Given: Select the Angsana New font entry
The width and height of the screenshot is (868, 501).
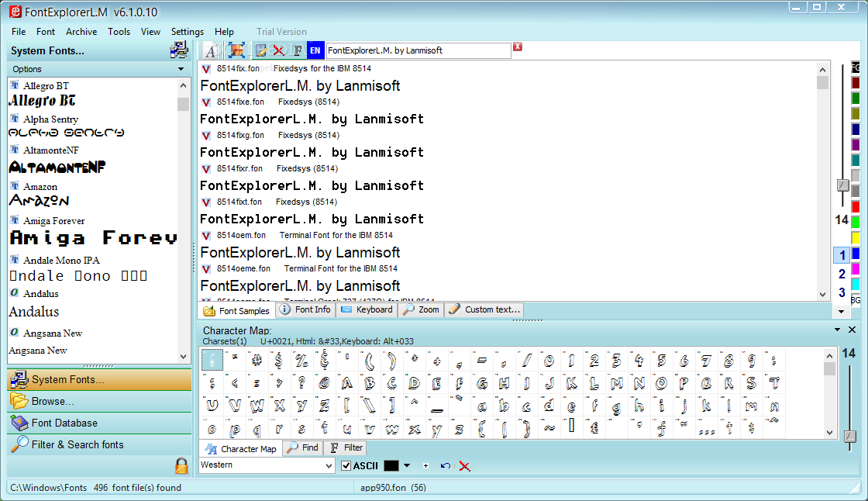Looking at the screenshot, I should [x=93, y=342].
